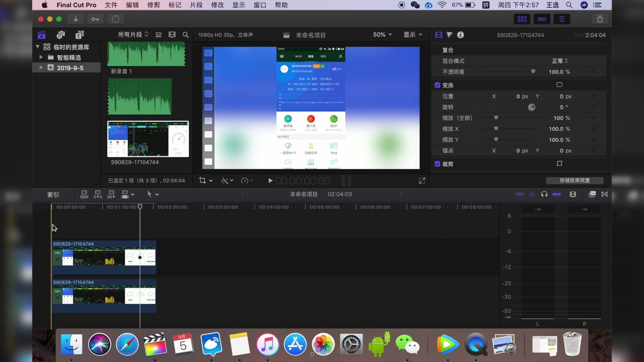
Task: Uncheck the 变换 transform checkbox
Action: click(x=437, y=85)
